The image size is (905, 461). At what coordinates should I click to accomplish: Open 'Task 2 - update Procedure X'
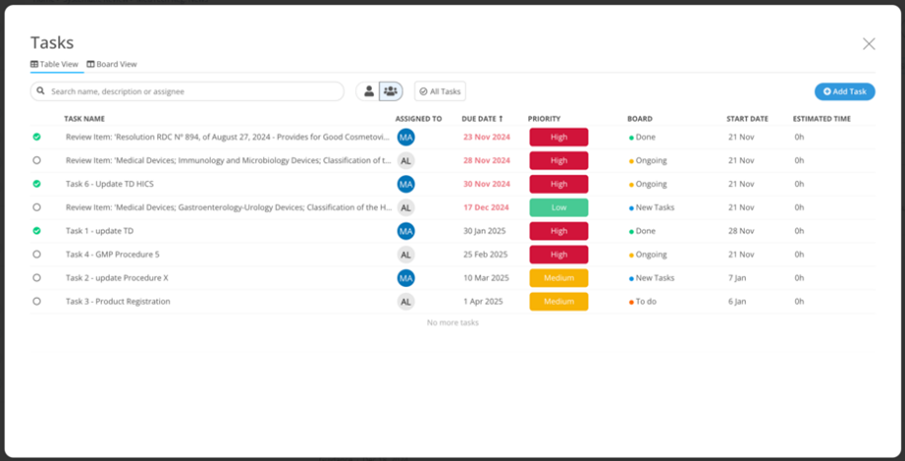click(x=117, y=278)
